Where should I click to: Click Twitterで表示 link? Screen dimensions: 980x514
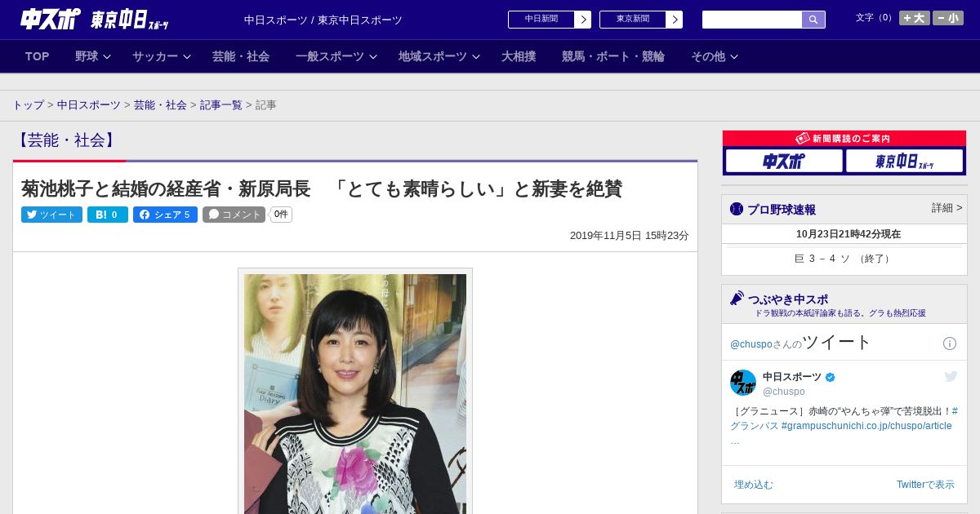coord(925,485)
